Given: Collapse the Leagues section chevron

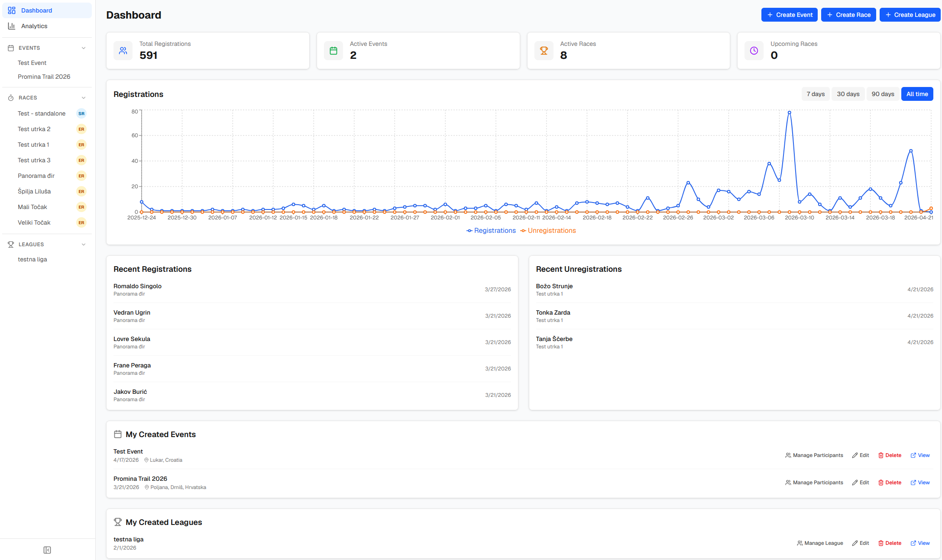Looking at the screenshot, I should coord(84,245).
